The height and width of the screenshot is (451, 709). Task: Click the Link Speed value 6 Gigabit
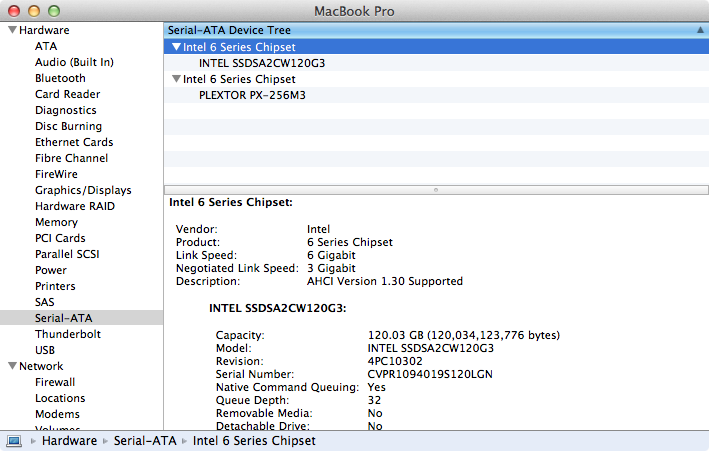point(331,255)
